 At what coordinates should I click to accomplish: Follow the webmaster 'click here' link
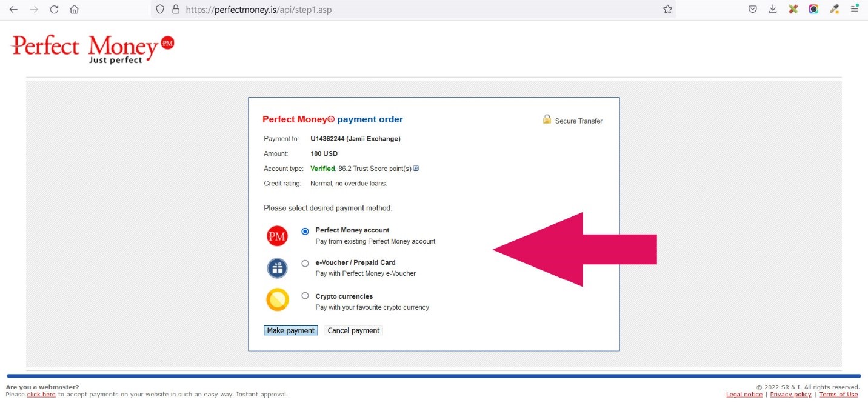41,395
